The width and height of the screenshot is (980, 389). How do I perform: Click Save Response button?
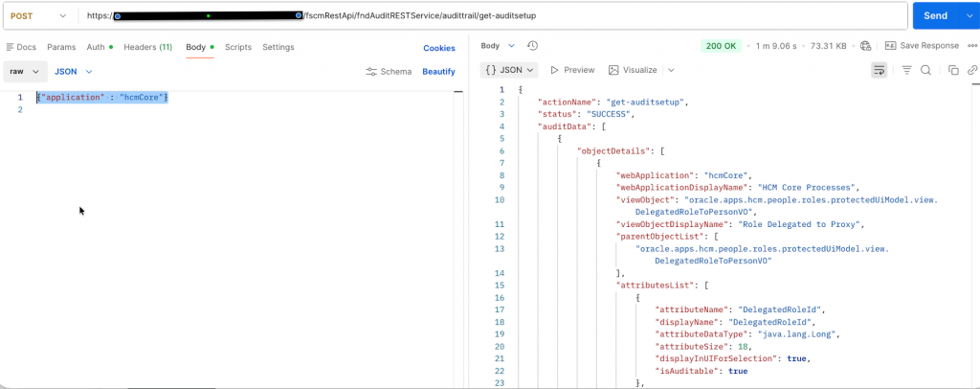click(922, 45)
